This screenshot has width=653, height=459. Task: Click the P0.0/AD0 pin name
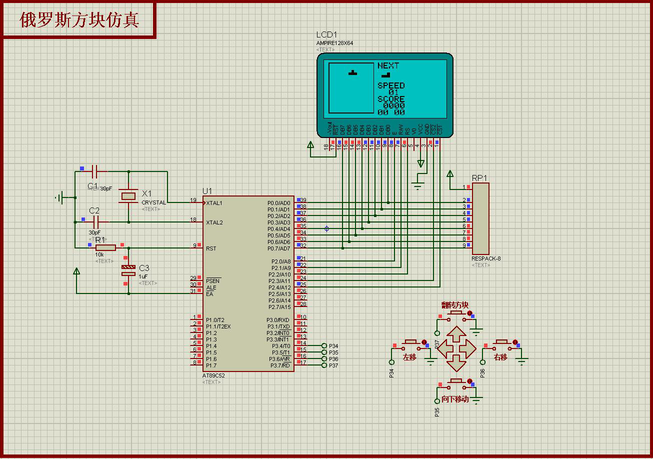click(279, 203)
